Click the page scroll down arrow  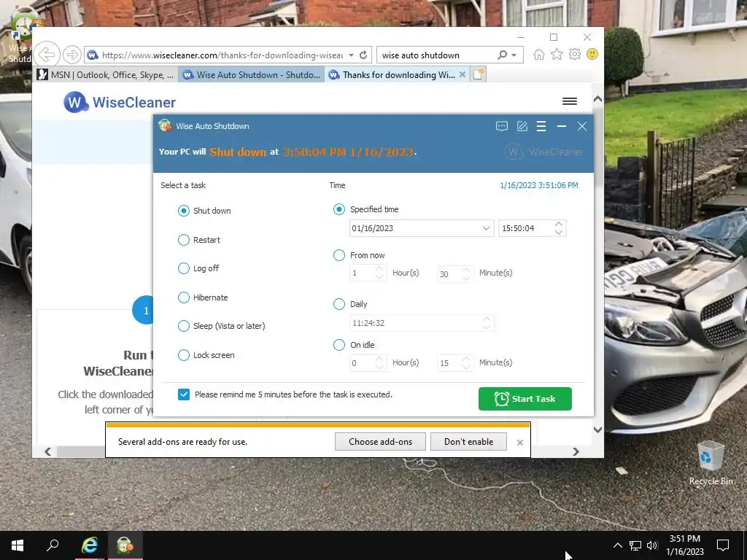[x=597, y=429]
